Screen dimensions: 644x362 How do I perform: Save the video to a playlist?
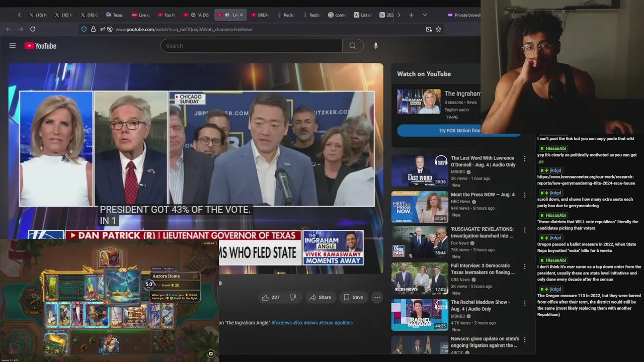click(x=353, y=297)
